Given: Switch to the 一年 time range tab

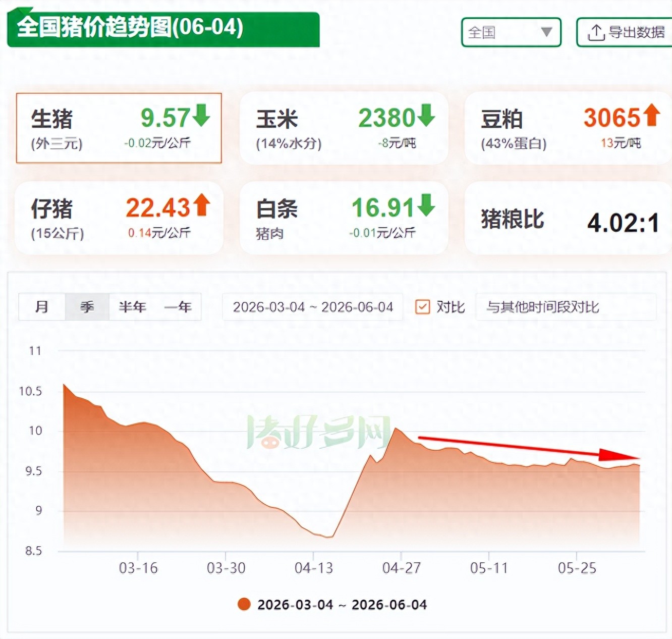Looking at the screenshot, I should pos(178,307).
